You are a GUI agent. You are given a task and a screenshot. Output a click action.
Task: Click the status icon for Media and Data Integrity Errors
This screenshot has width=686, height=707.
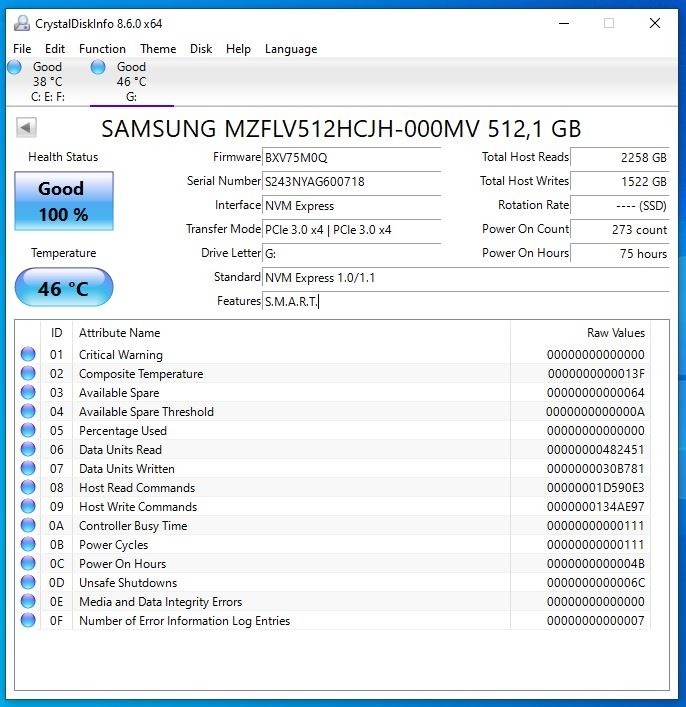coord(28,601)
